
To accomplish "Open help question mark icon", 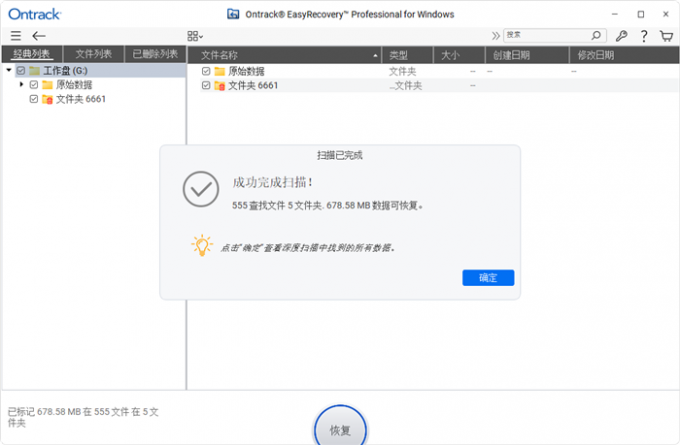I will (x=644, y=36).
